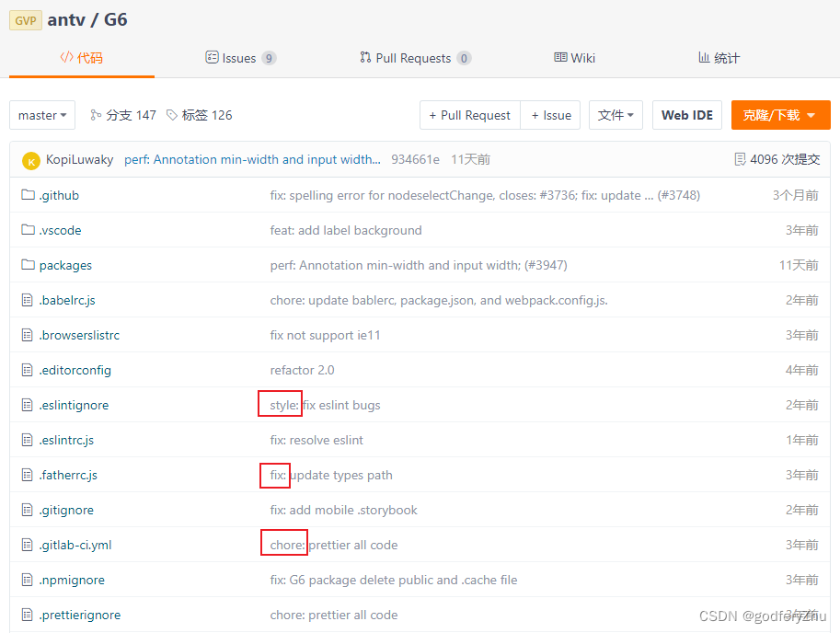Click the .browserslistrc file icon
This screenshot has width=840, height=633.
28,335
